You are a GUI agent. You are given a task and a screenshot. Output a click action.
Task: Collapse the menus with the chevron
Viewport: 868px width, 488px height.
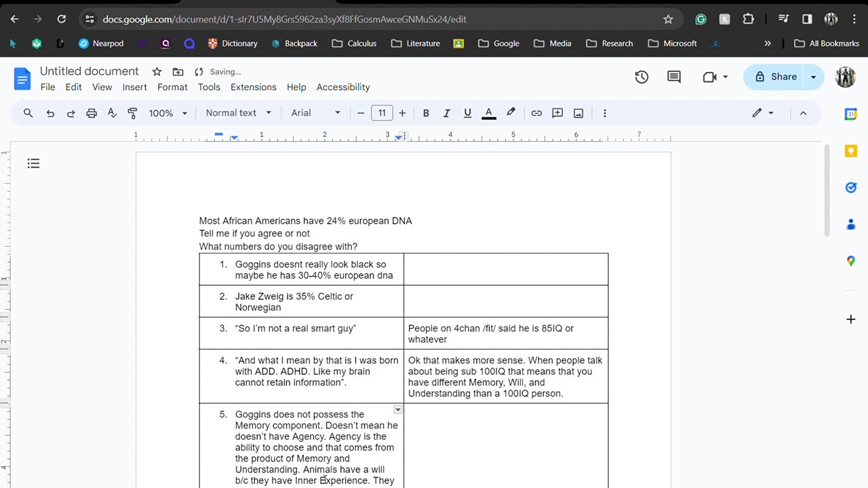point(803,113)
